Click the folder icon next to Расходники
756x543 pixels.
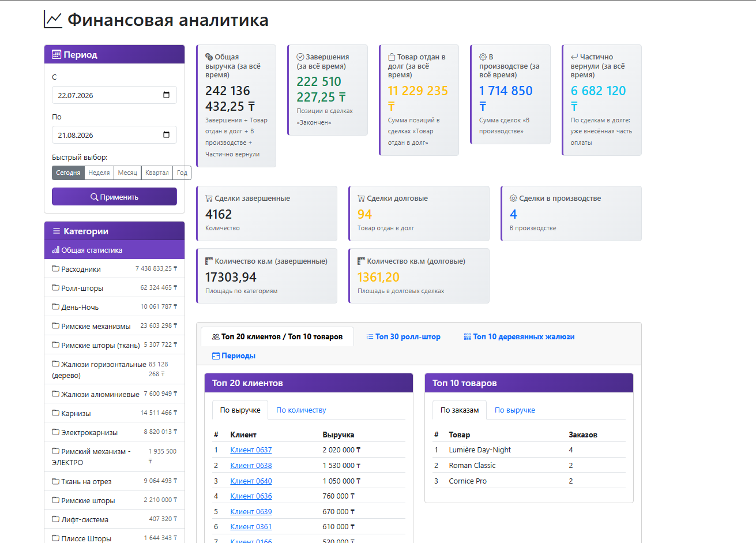point(56,269)
